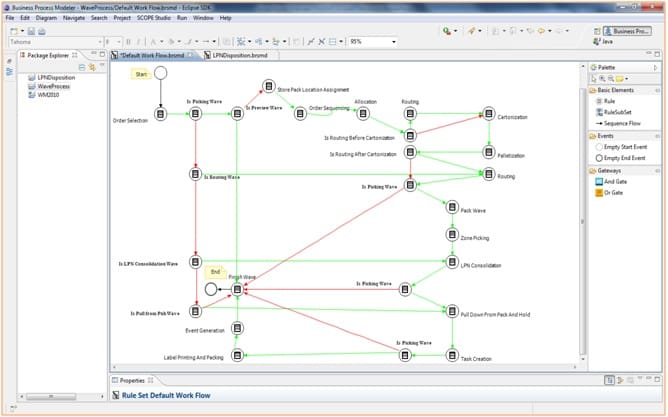The image size is (668, 417).
Task: Select the Default Work Flow.brsmd tab
Action: [152, 55]
